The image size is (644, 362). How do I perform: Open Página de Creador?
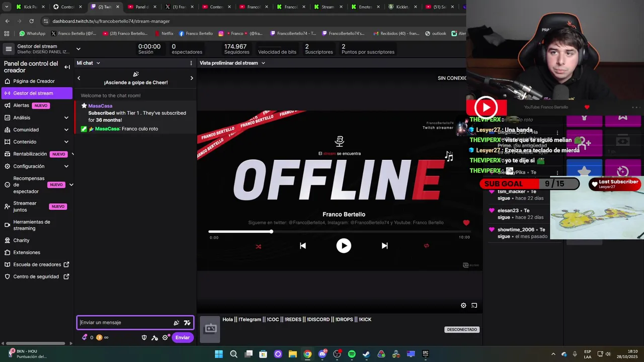coord(34,81)
